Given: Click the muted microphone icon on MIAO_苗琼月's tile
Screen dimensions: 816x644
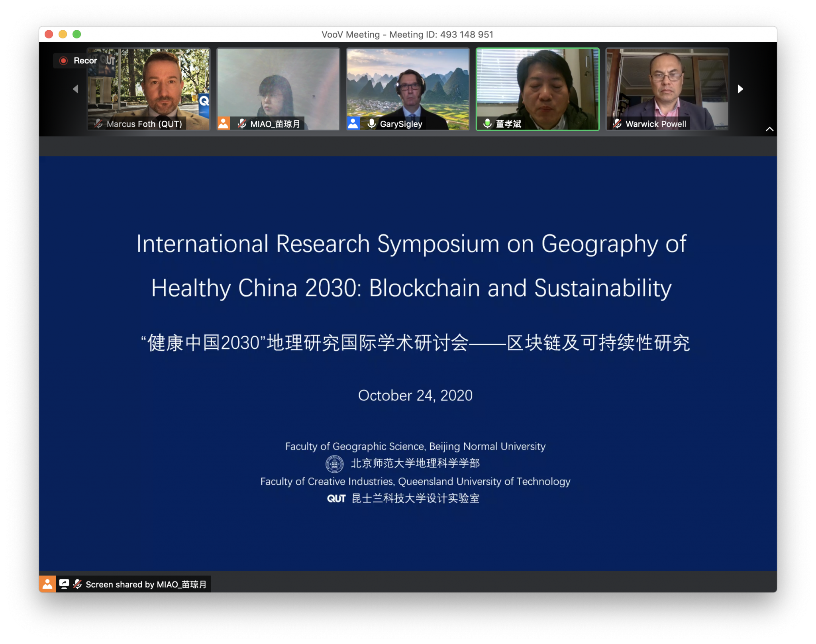Looking at the screenshot, I should [x=242, y=124].
